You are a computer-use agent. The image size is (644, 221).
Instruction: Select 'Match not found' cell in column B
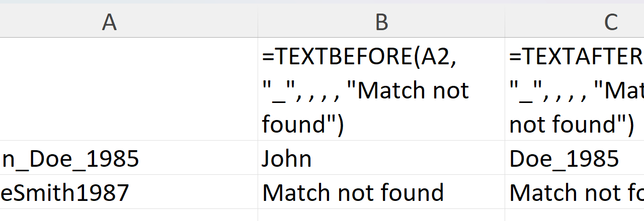point(353,192)
